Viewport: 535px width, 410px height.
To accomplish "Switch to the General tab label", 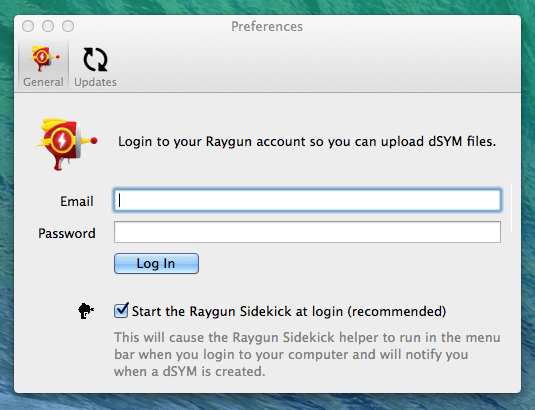I will tap(43, 82).
